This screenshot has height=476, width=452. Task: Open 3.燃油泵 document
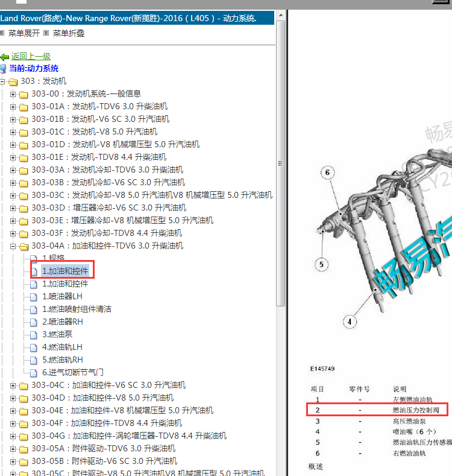click(x=57, y=334)
